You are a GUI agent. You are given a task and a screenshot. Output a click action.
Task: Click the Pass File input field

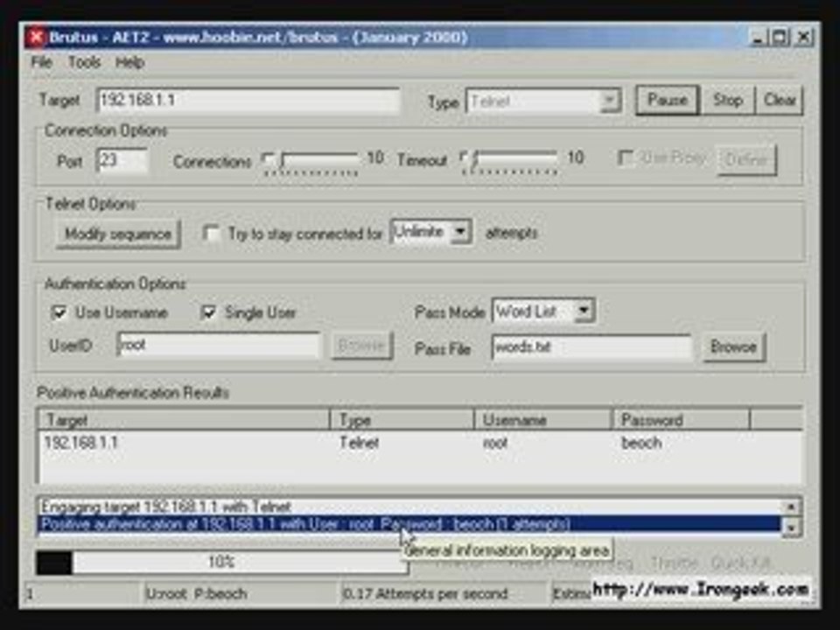click(x=591, y=347)
